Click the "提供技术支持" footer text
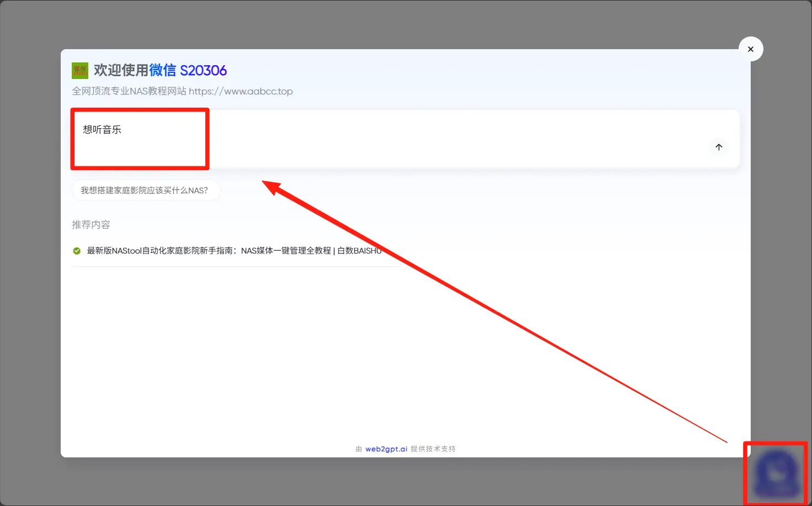Screen dimensions: 812x506 [x=433, y=449]
